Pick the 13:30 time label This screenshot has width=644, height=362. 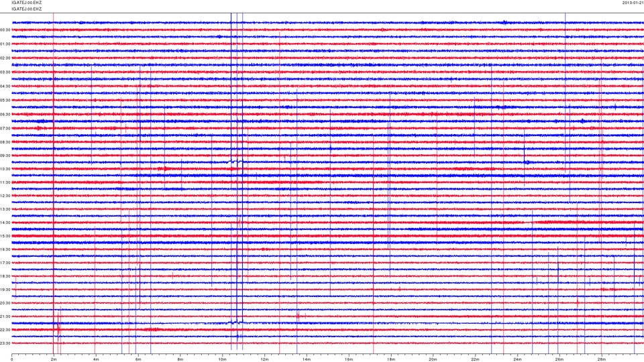5,209
